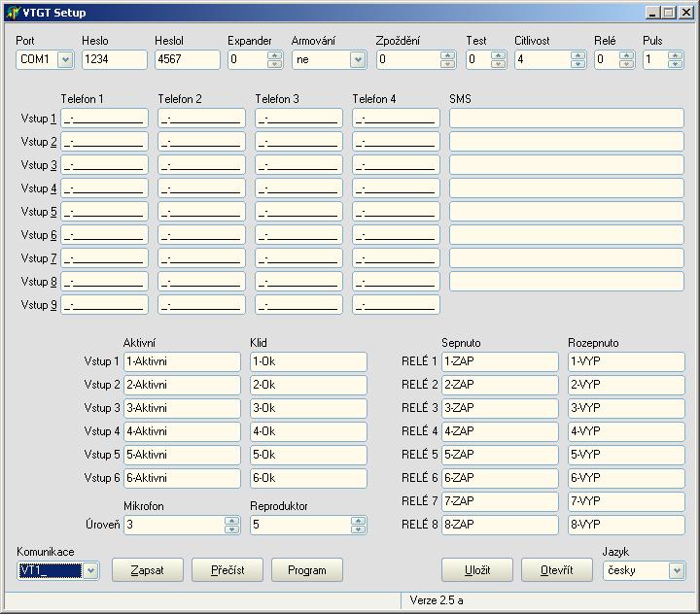Click the 3-Ok Klid field
Image resolution: width=700 pixels, height=614 pixels.
click(308, 408)
